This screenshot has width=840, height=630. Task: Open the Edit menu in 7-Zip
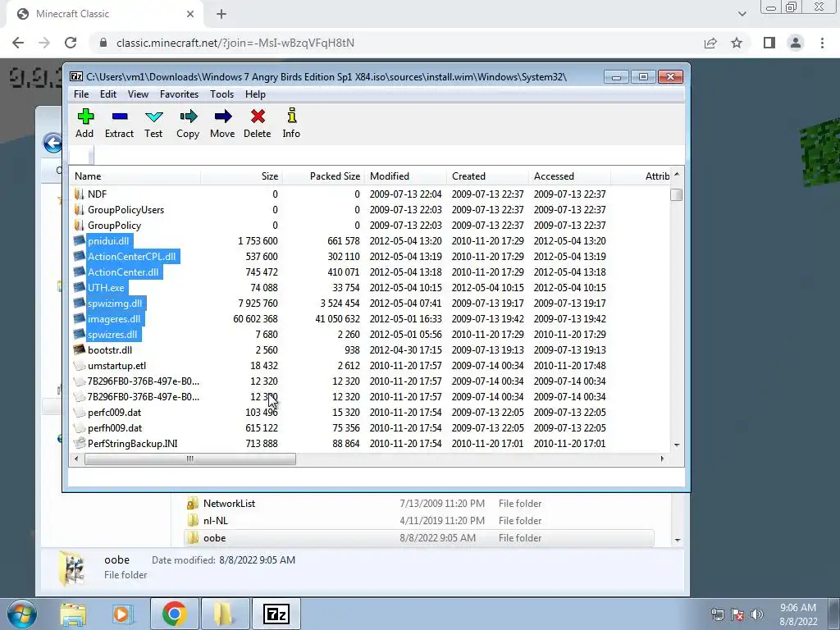[x=107, y=94]
